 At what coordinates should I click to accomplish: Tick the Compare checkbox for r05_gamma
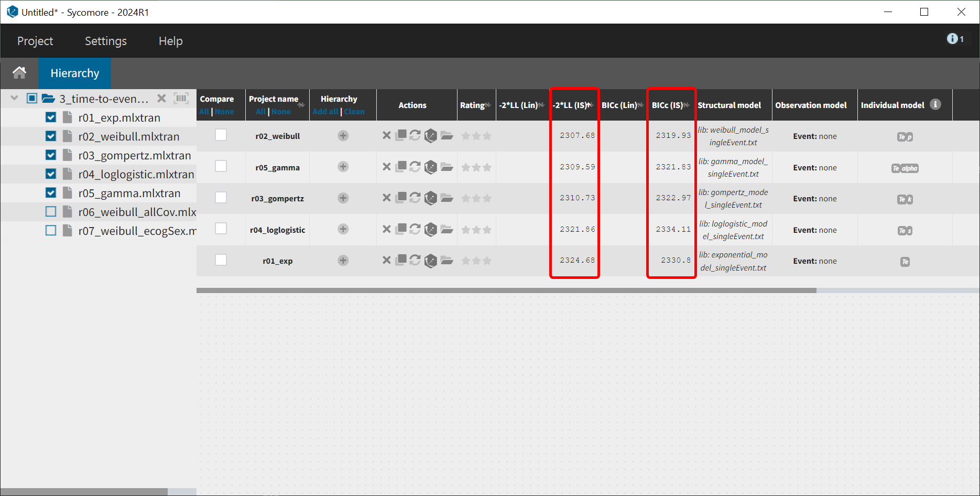(221, 166)
